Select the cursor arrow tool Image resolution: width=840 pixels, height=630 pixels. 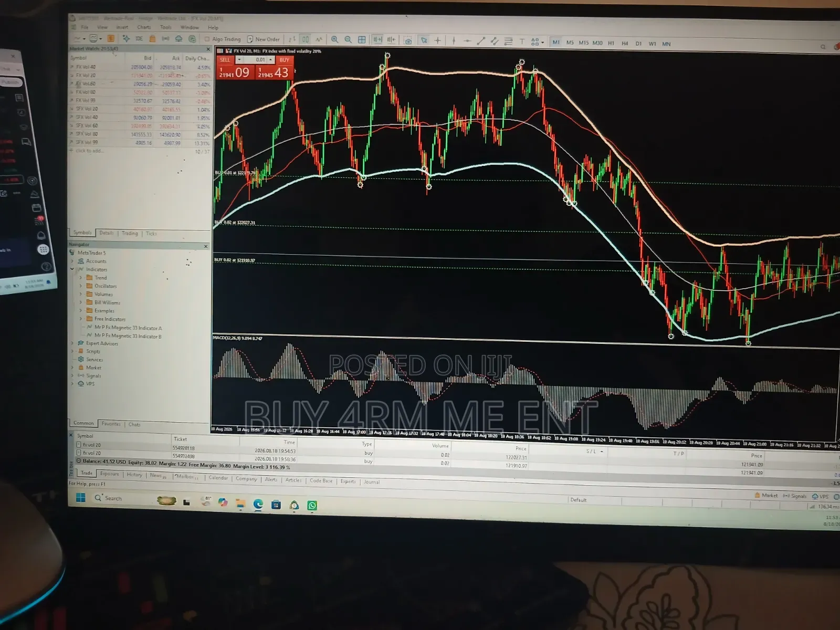click(424, 40)
